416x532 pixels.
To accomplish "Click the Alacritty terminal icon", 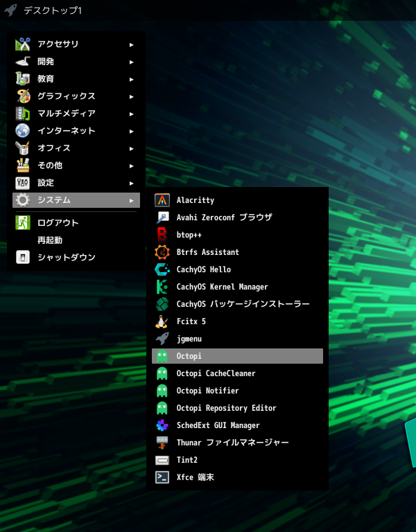I will click(162, 200).
